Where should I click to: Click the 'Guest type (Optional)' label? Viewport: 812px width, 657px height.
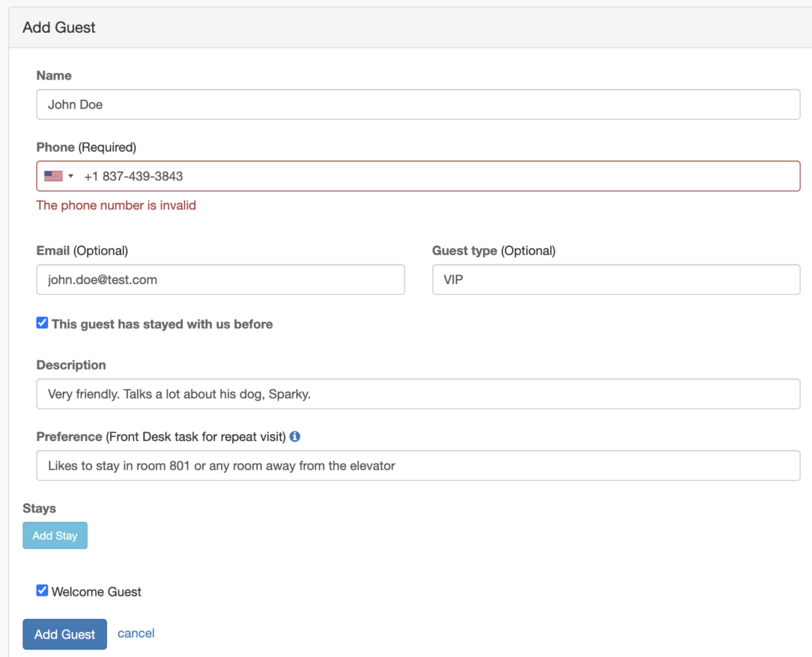pos(494,251)
